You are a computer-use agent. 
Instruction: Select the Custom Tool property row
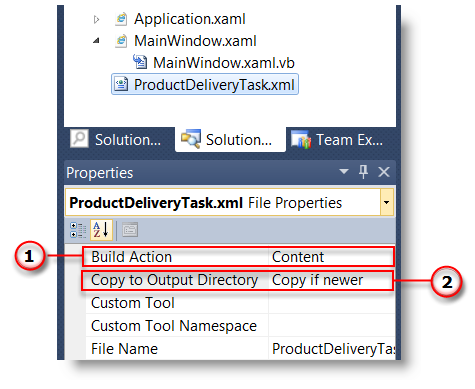click(x=133, y=303)
